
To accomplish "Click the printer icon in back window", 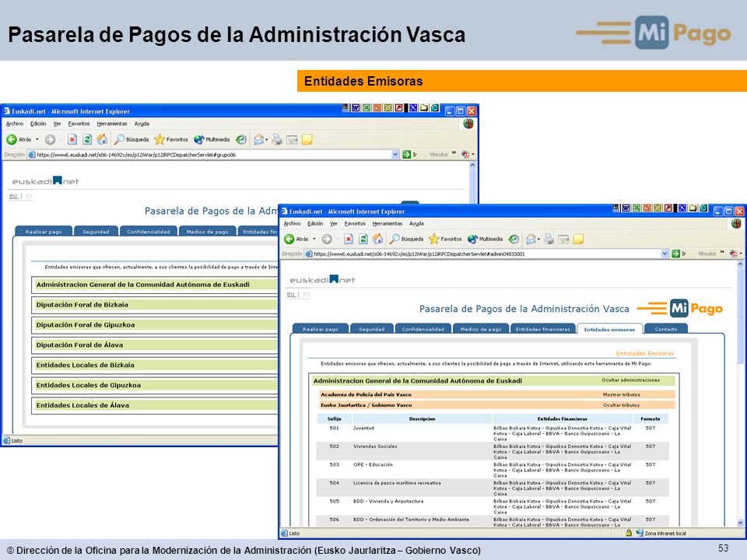I will pos(277,139).
